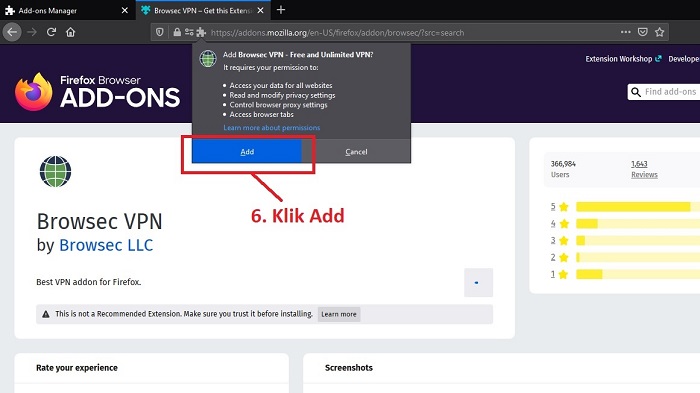Close the Browsec VPN tab

point(261,10)
